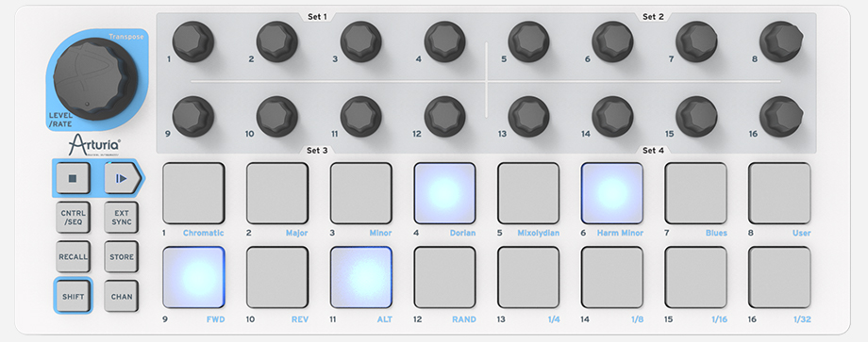Screen dimensions: 868x342
Task: Click encoder knob 8
Action: tap(781, 42)
